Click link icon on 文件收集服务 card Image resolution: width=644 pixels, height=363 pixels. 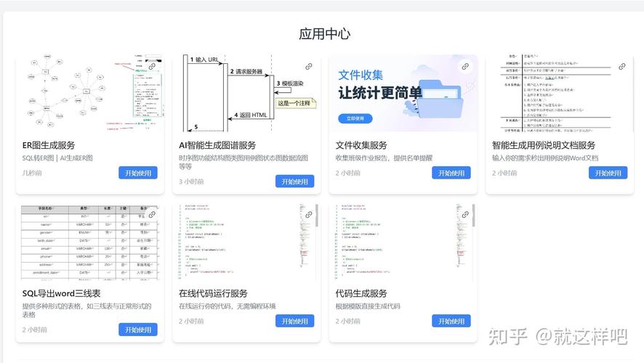(465, 67)
